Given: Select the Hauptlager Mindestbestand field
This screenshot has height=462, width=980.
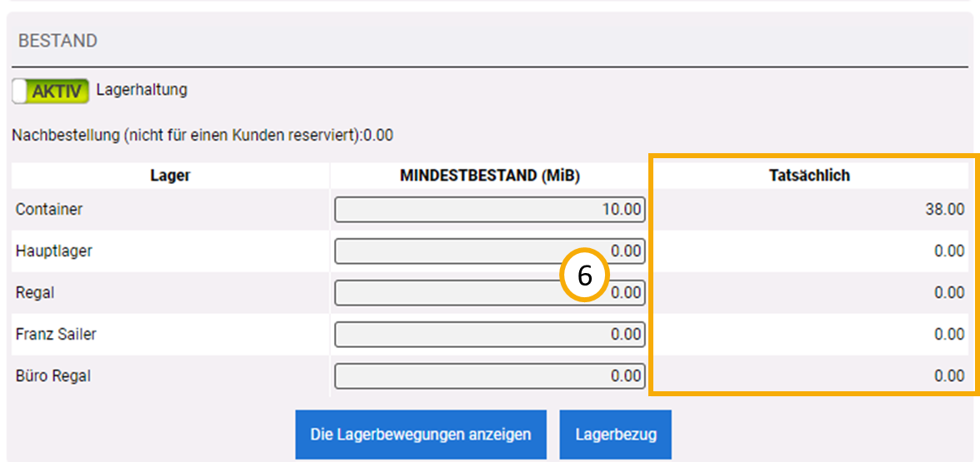Looking at the screenshot, I should point(450,251).
